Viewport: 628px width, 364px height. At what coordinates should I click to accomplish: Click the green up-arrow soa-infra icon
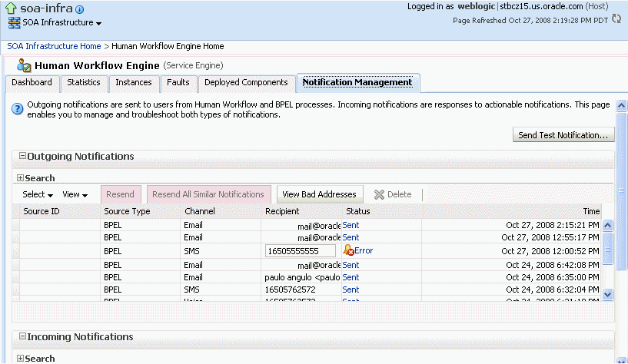pyautogui.click(x=12, y=8)
